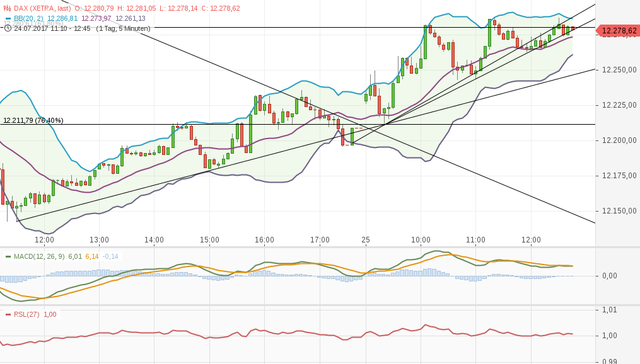The width and height of the screenshot is (640, 364).
Task: Toggle the RSL(27) indicator via its legend
Action: coord(26,314)
